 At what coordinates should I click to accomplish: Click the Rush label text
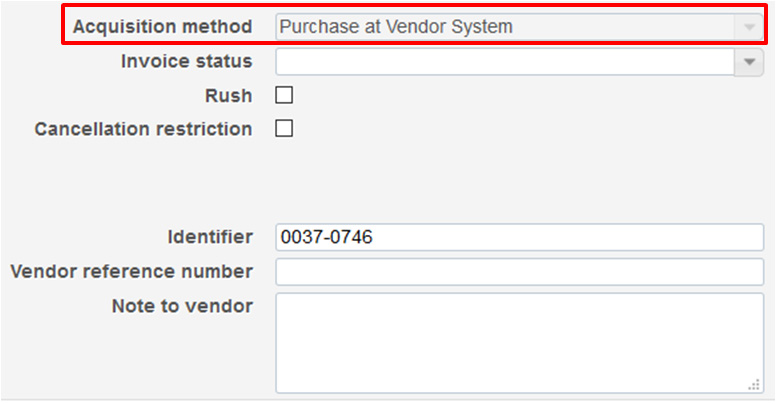[228, 96]
